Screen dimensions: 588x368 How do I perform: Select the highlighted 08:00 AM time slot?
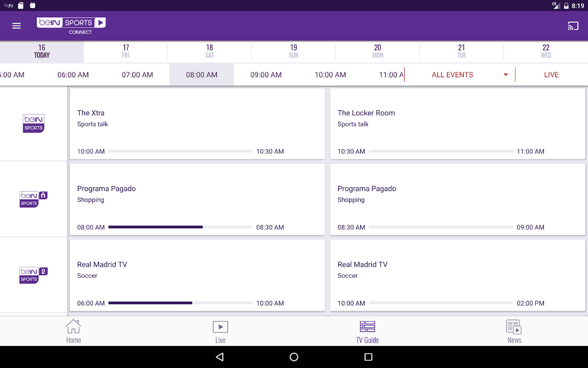tap(202, 75)
